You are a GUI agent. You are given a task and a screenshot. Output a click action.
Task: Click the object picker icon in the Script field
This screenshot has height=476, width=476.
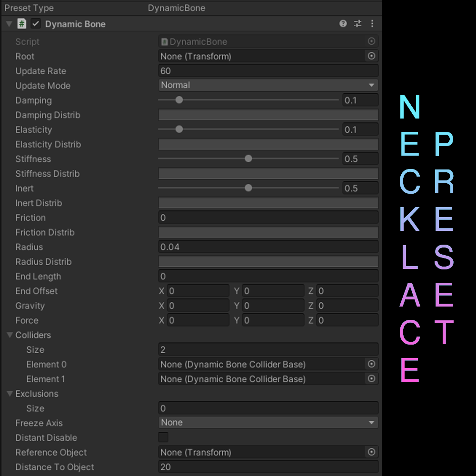(x=371, y=41)
